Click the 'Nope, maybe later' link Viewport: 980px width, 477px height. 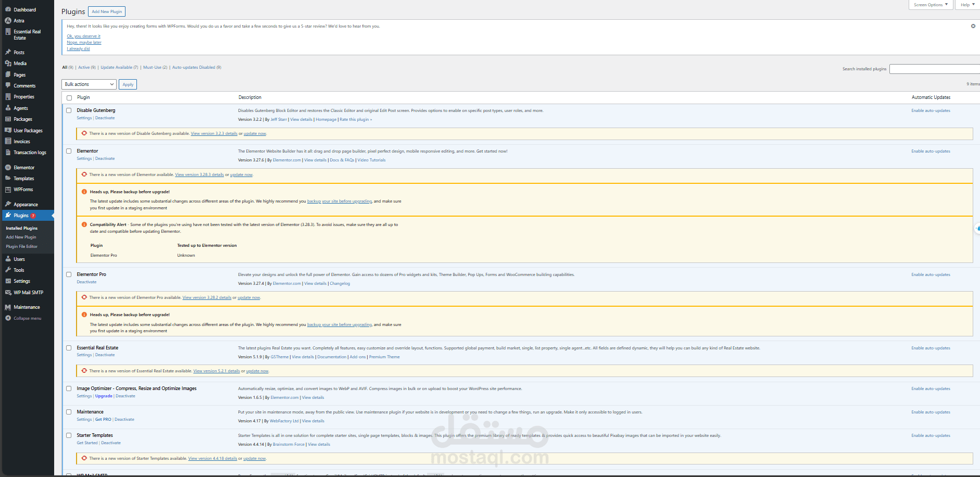coord(84,43)
